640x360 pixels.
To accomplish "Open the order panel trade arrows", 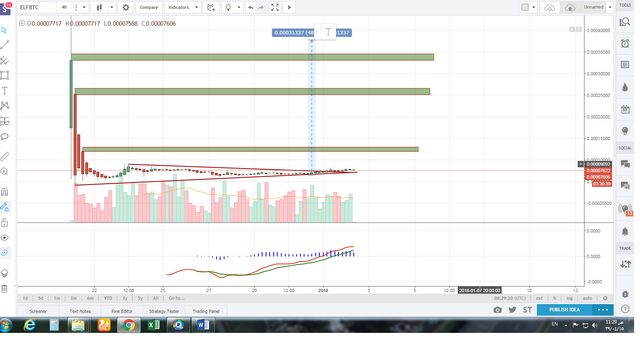I will [625, 264].
